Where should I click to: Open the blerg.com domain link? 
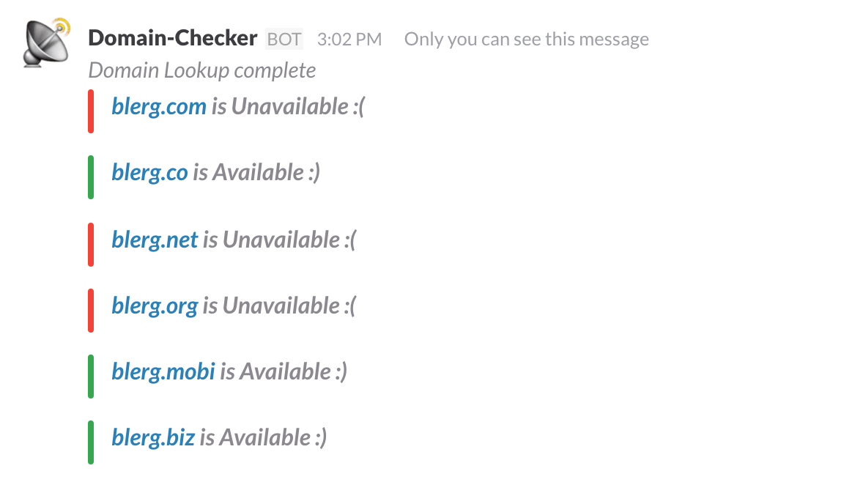click(x=158, y=107)
